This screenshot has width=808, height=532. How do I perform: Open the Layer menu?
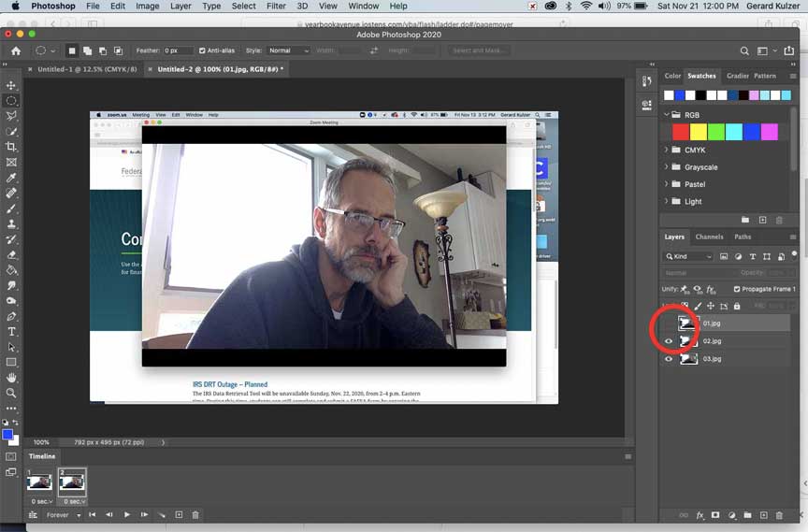180,7
